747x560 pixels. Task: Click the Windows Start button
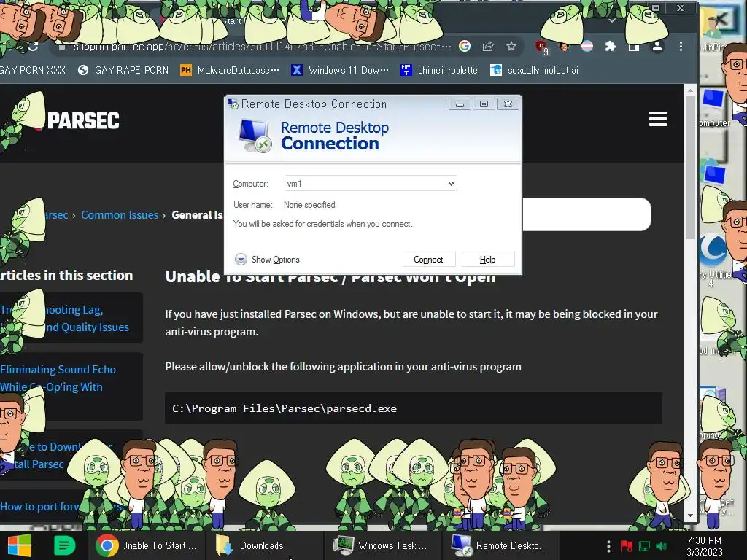[19, 545]
